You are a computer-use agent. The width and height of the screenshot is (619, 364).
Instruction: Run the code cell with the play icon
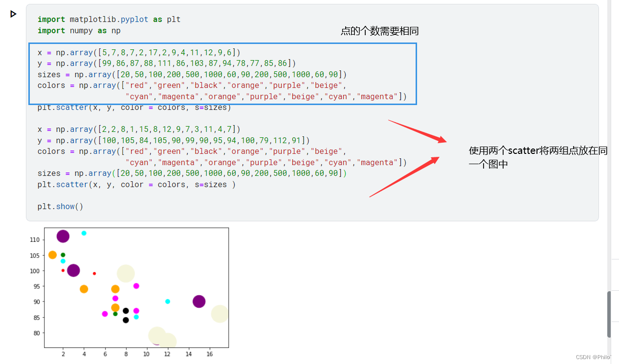click(13, 14)
